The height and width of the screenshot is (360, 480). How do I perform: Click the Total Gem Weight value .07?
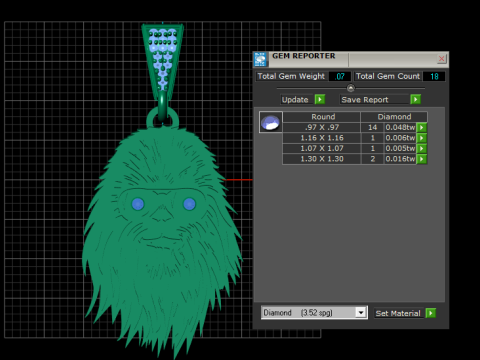pos(340,76)
